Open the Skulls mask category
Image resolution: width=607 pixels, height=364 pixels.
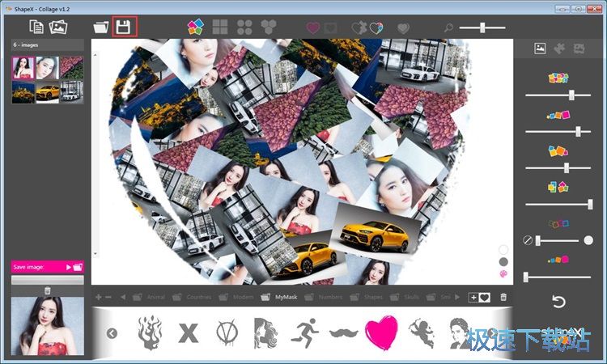[x=406, y=297]
